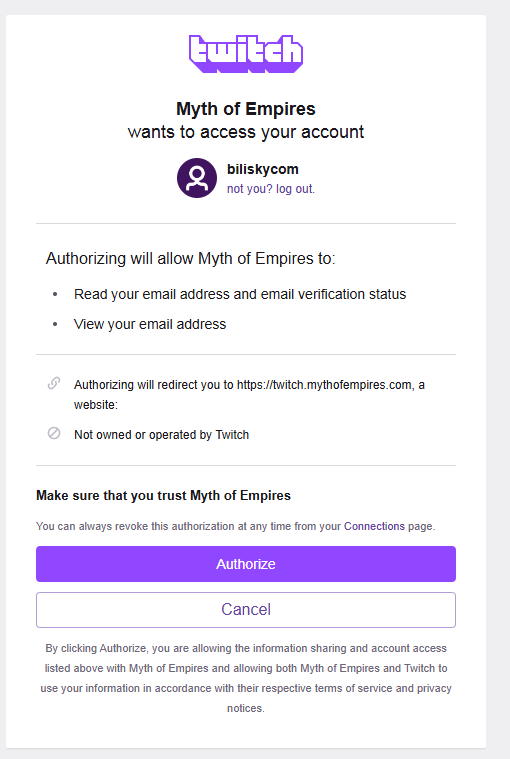510x759 pixels.
Task: Click the biliskycom user avatar icon
Action: click(197, 178)
